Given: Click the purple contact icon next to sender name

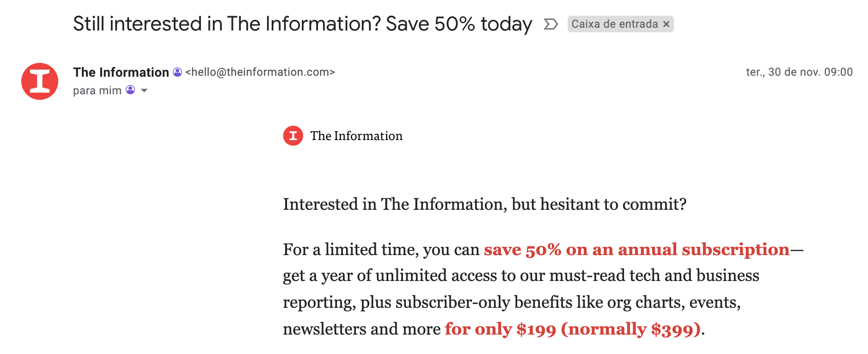Looking at the screenshot, I should 177,72.
